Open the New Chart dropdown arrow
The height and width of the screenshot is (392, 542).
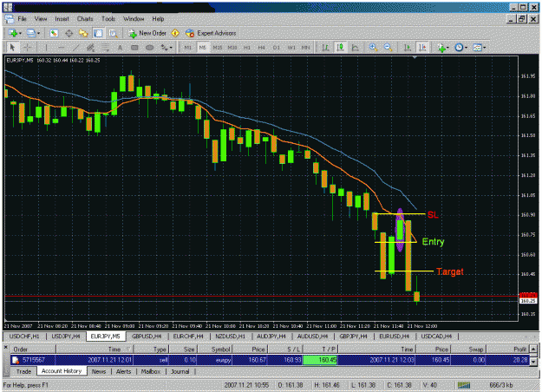pos(20,34)
